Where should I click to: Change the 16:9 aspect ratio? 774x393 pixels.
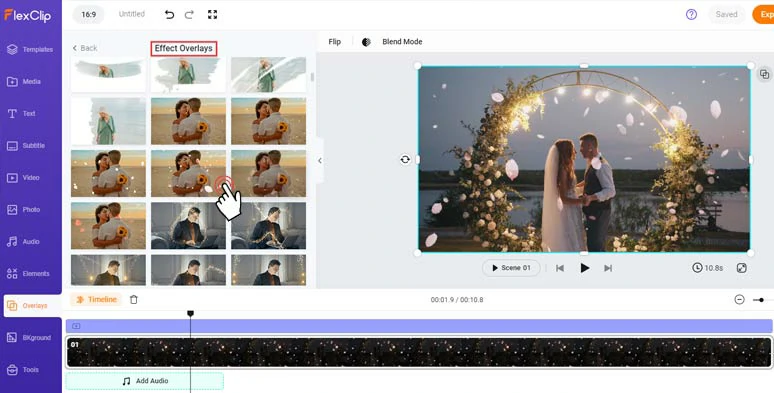click(88, 14)
